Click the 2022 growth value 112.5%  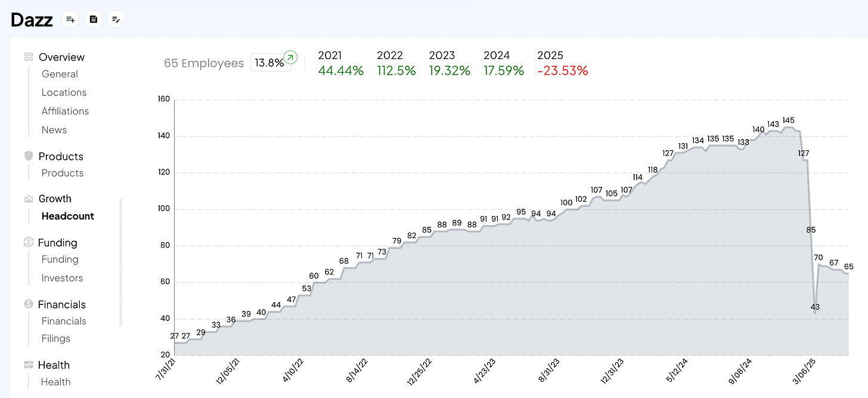pos(396,70)
